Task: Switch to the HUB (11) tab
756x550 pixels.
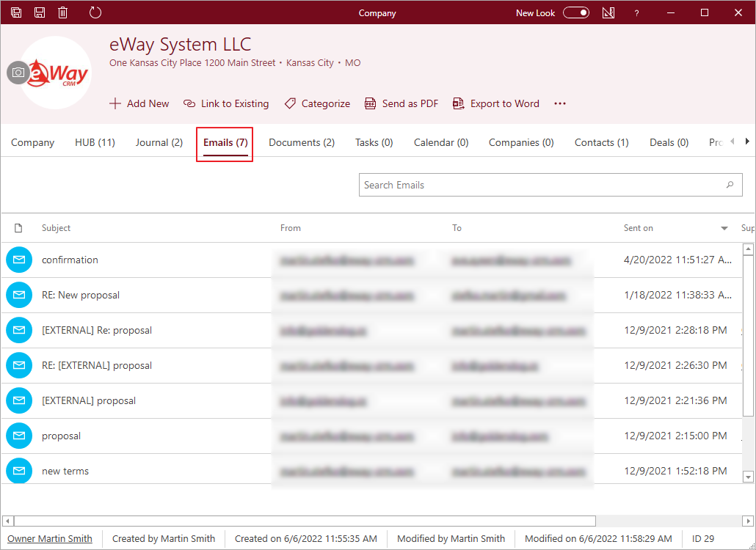Action: [x=95, y=142]
